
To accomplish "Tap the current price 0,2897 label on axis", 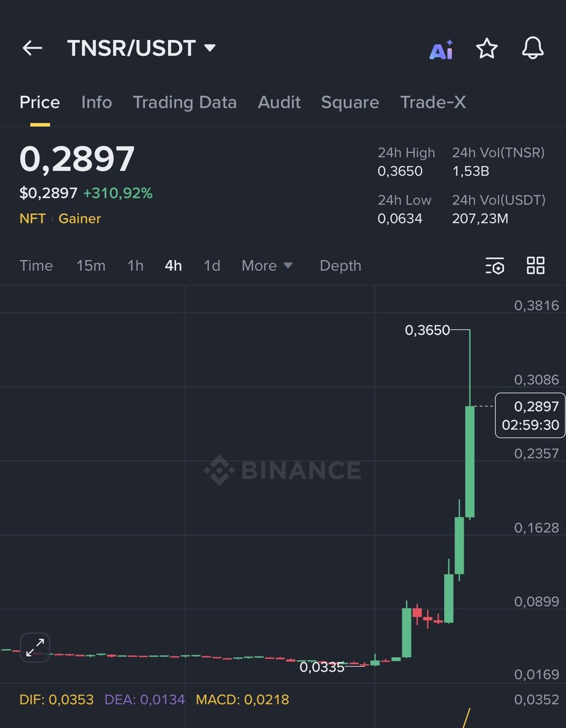I will 530,415.
